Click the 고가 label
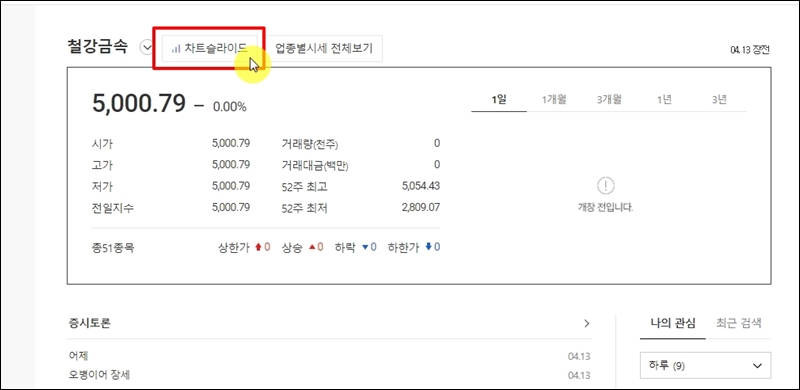 [x=102, y=165]
